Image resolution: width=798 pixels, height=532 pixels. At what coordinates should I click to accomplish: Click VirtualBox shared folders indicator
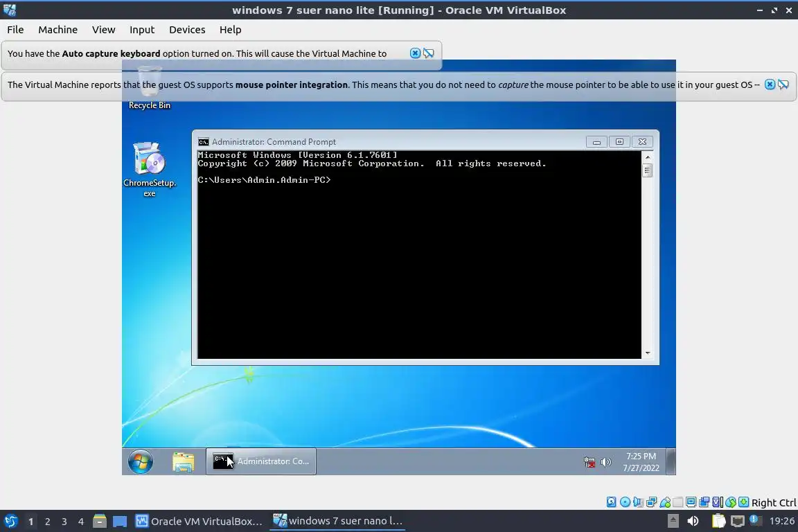678,502
